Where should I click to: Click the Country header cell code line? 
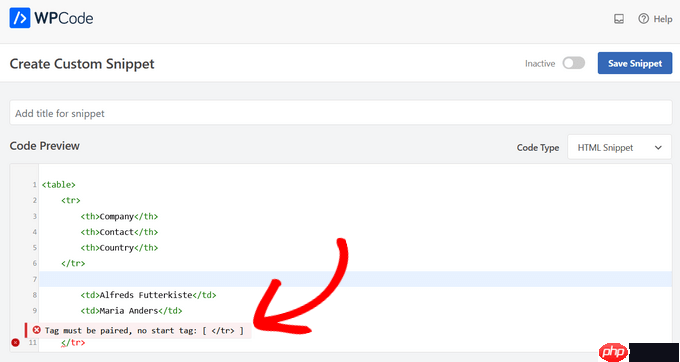click(119, 248)
